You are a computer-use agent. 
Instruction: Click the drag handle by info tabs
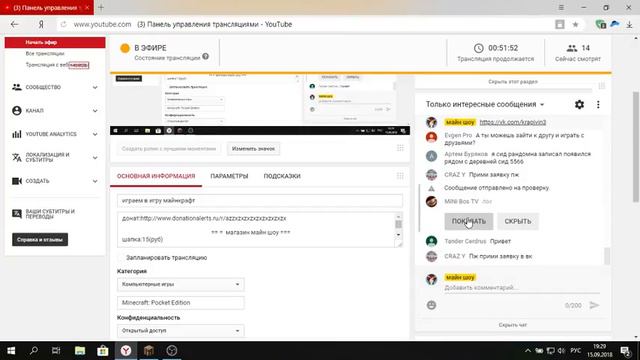400,176
